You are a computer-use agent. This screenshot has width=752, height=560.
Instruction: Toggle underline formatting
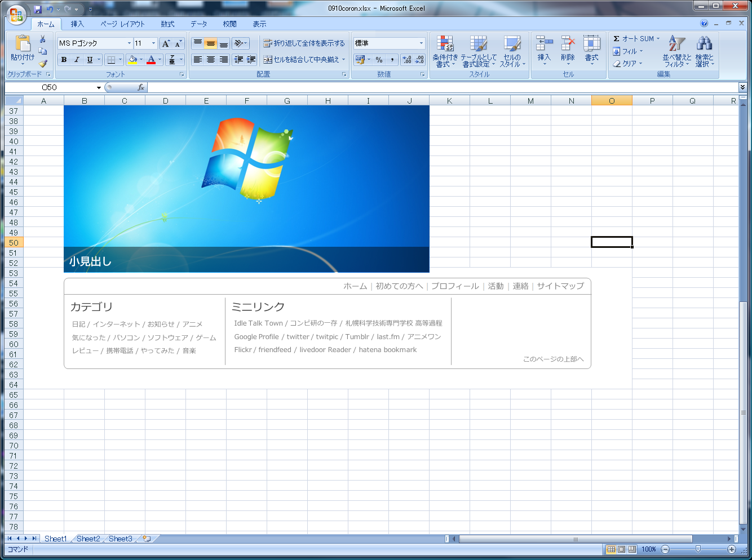[90, 60]
